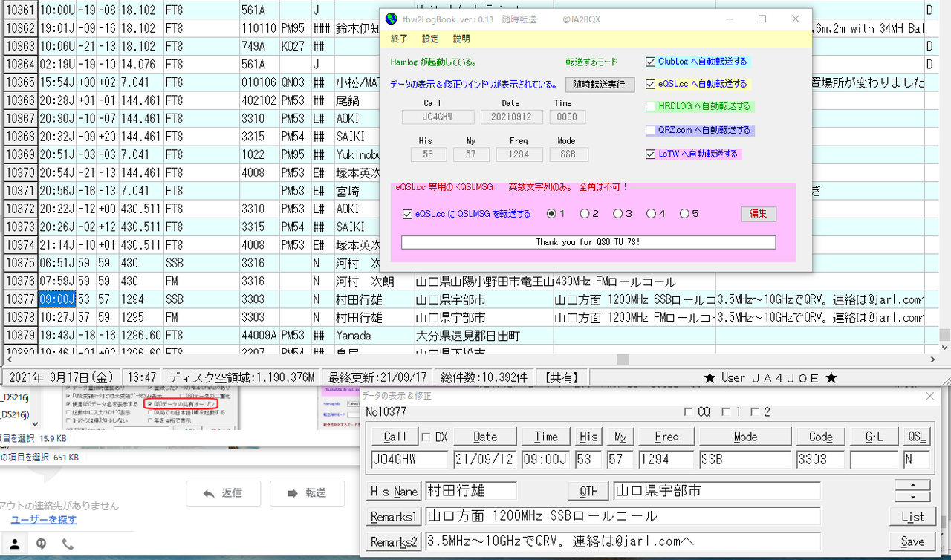Open the List button in data edit window

point(912,516)
